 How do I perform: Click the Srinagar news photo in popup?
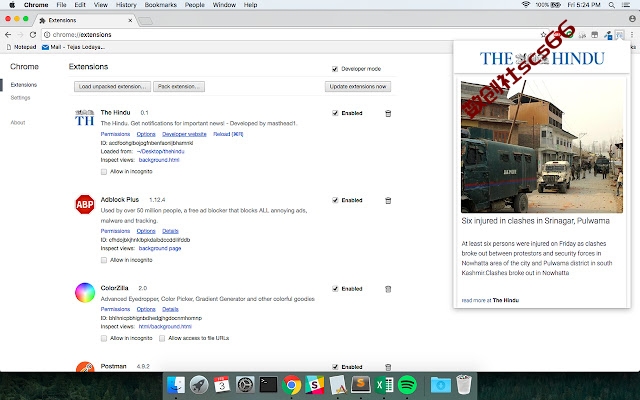[542, 147]
